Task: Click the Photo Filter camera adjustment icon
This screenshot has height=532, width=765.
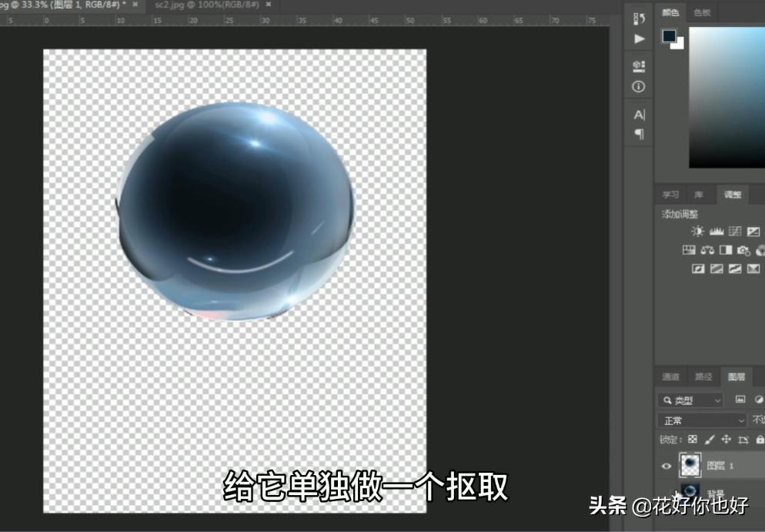Action: coord(743,249)
